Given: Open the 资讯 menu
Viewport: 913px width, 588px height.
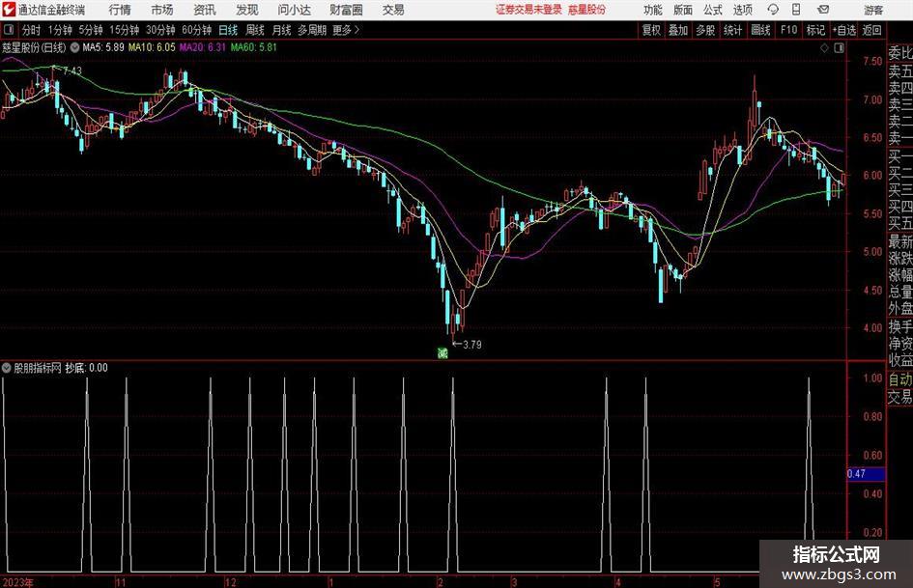Looking at the screenshot, I should [205, 10].
